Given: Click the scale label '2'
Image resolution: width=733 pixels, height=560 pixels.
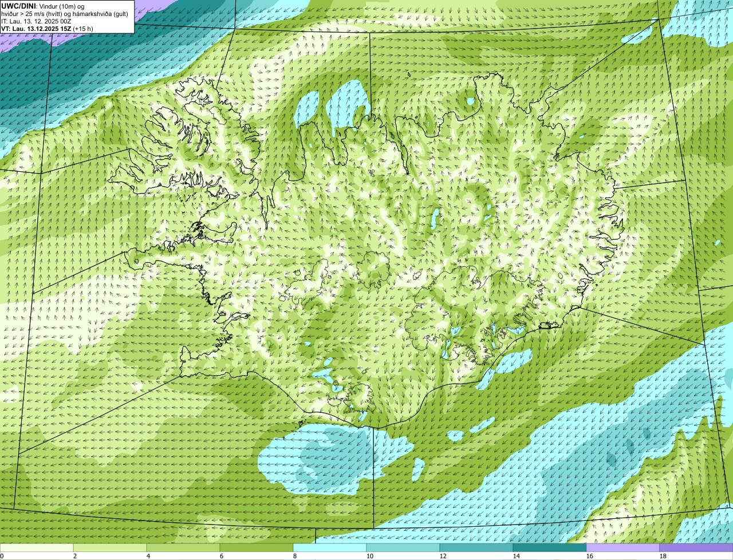Looking at the screenshot, I should pos(75,556).
